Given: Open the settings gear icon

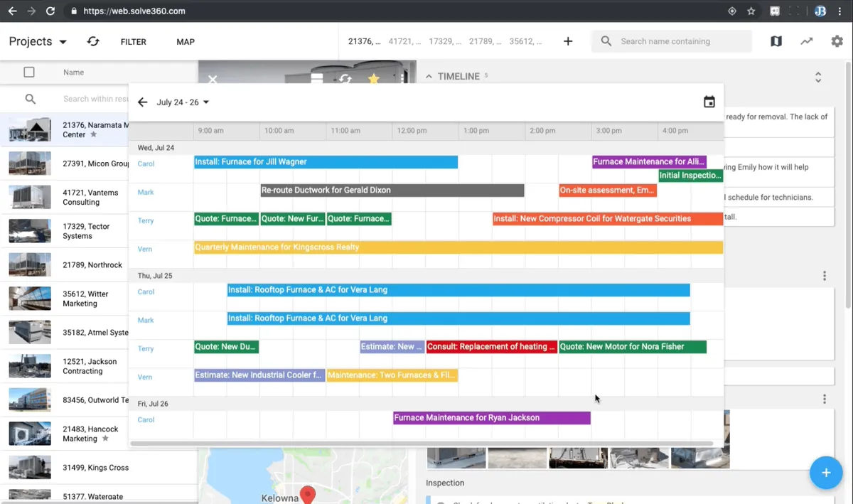Looking at the screenshot, I should (837, 41).
